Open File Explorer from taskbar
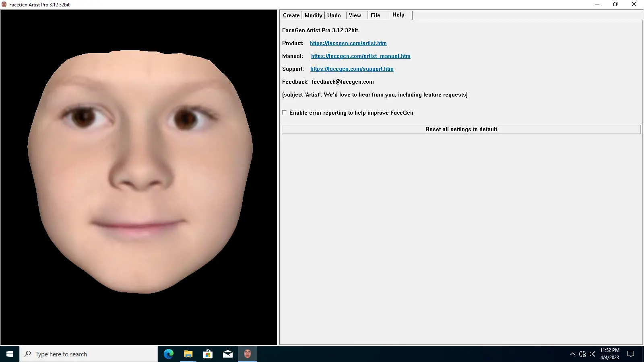The height and width of the screenshot is (362, 644). coord(188,354)
